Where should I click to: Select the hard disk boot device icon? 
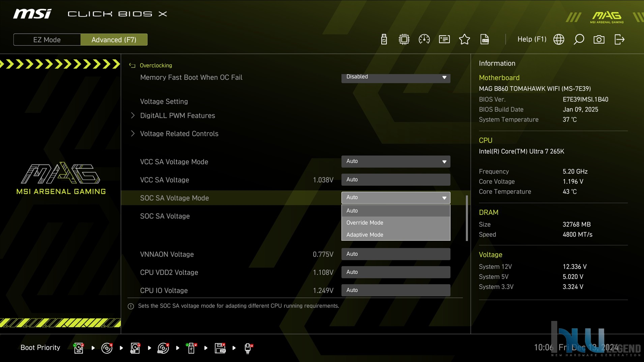point(79,348)
